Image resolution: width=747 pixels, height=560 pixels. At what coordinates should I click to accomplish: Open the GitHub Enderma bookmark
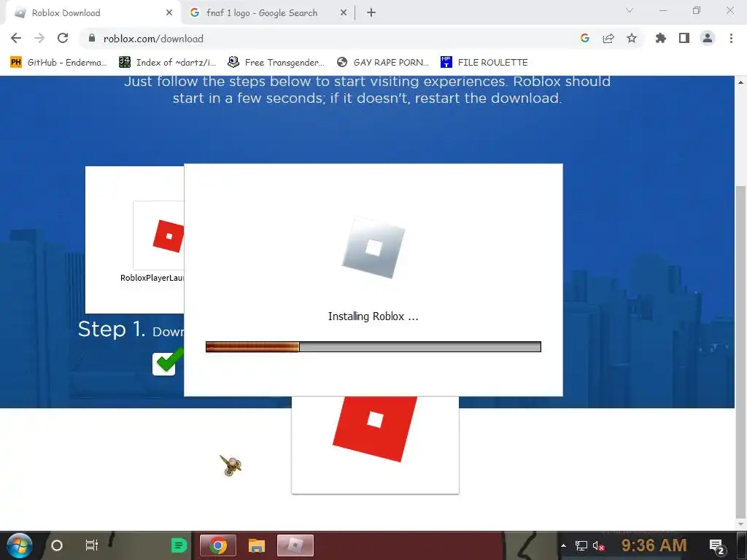click(x=59, y=63)
